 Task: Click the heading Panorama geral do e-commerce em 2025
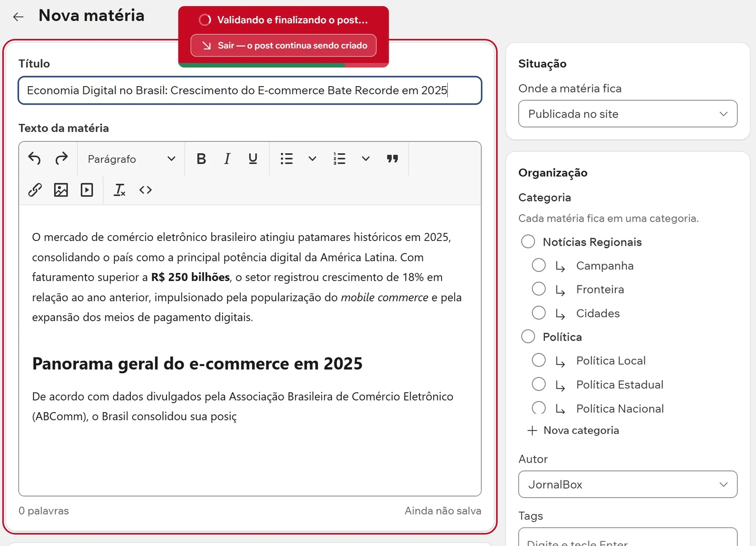[197, 363]
